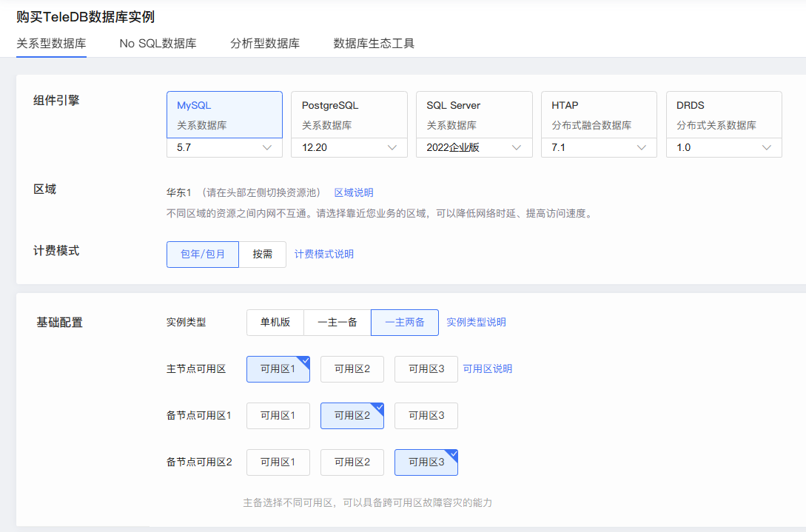Choose the PostgreSQL engine card
806x532 pixels.
[x=349, y=115]
